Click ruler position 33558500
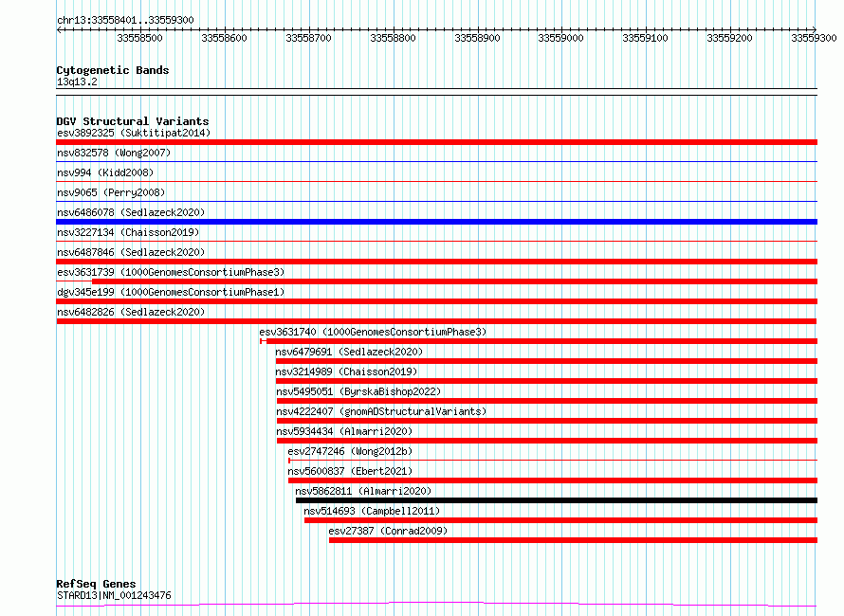Viewport: 844px width, 616px height. coord(139,38)
